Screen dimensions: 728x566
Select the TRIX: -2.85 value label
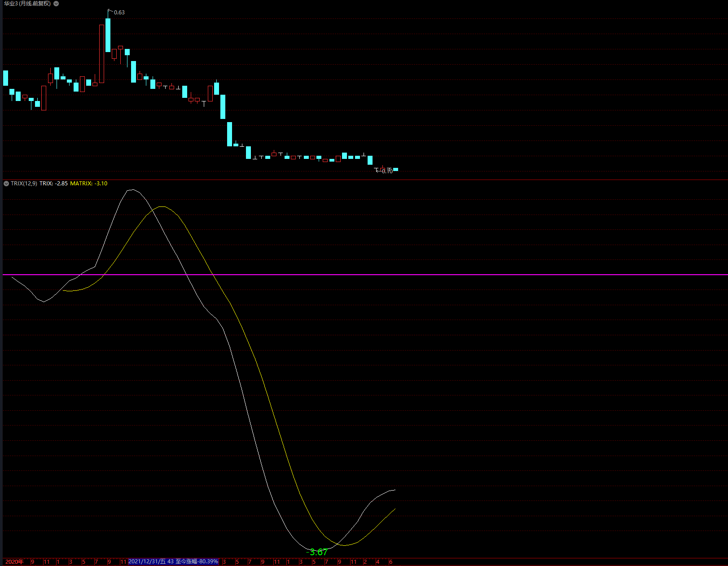tap(53, 184)
